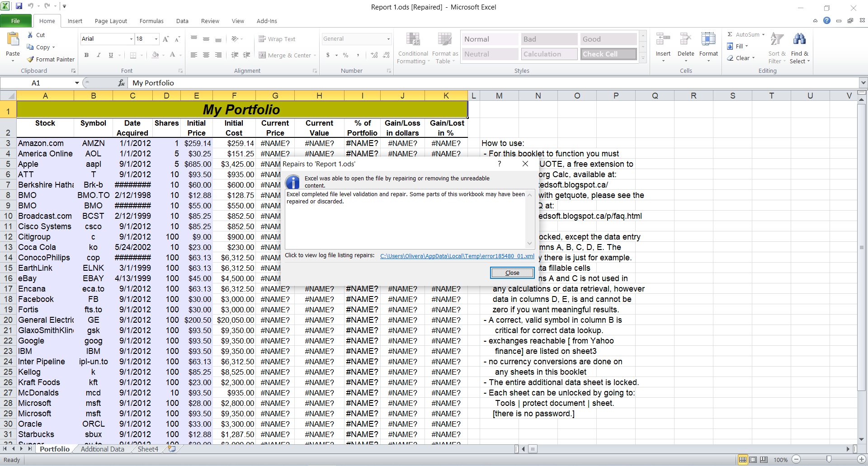The image size is (868, 466).
Task: Open the error log file link
Action: (457, 256)
